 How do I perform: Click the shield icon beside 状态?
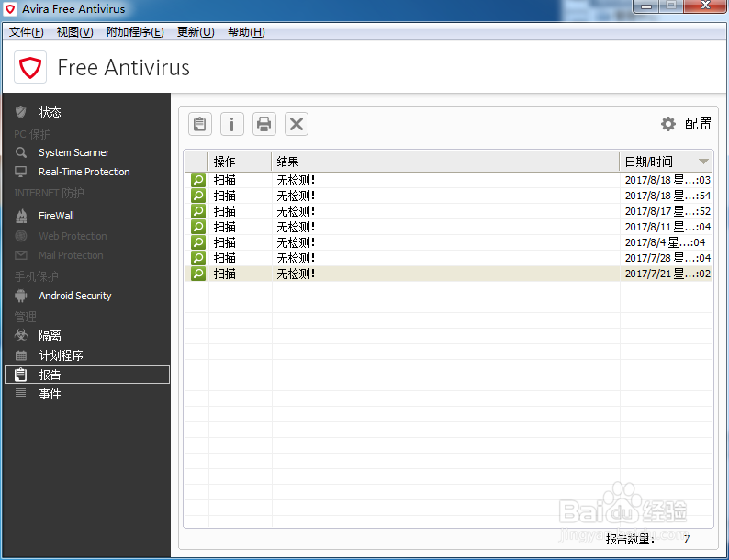click(20, 112)
